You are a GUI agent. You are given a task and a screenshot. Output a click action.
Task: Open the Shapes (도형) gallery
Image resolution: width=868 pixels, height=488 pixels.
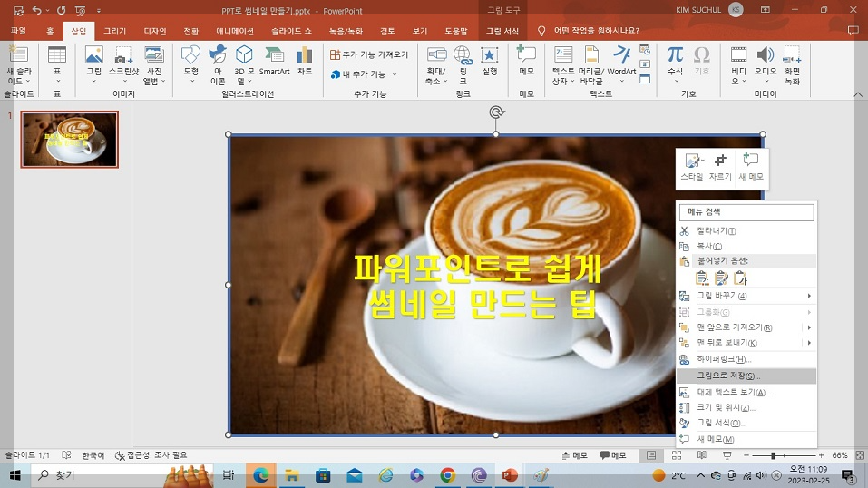point(191,55)
